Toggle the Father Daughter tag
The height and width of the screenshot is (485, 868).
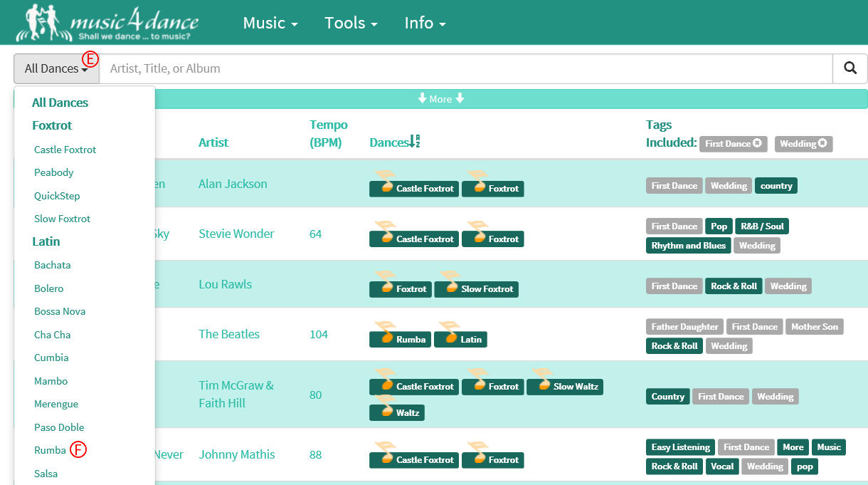tap(684, 327)
